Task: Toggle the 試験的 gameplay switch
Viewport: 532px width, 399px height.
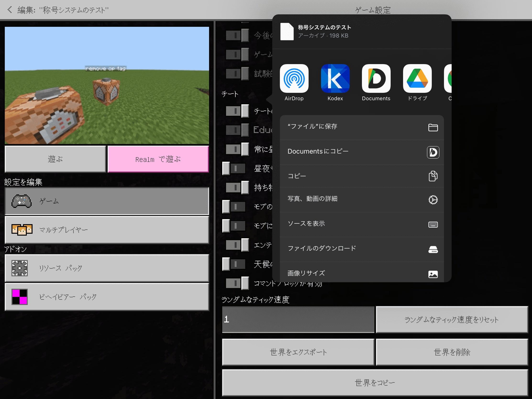Action: [237, 73]
